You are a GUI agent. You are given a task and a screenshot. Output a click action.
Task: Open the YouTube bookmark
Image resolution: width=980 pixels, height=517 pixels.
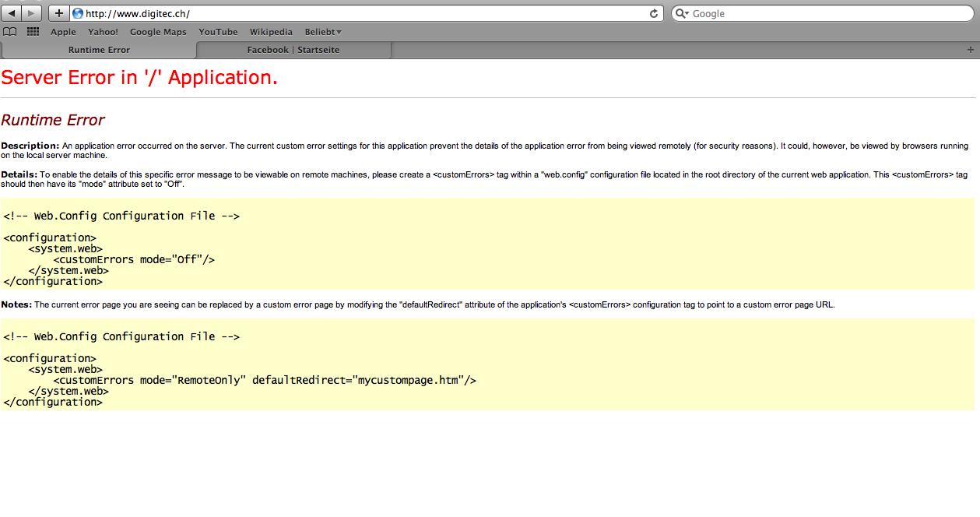click(218, 32)
